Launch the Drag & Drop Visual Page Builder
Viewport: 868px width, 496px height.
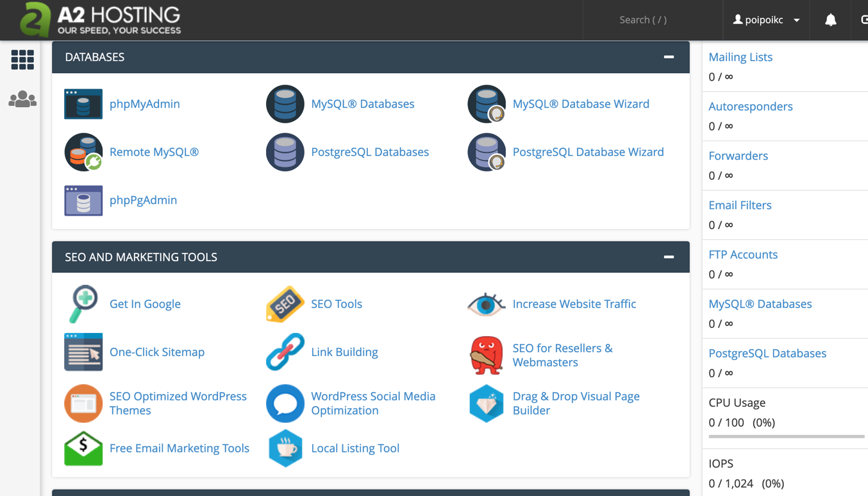(575, 403)
